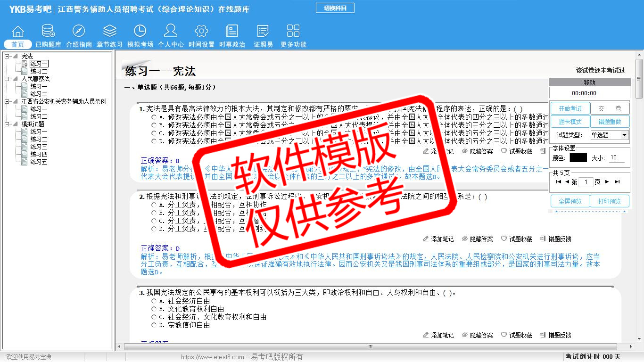Open 证照易 checklist icon
Viewport: 644px width, 362px height.
263,31
